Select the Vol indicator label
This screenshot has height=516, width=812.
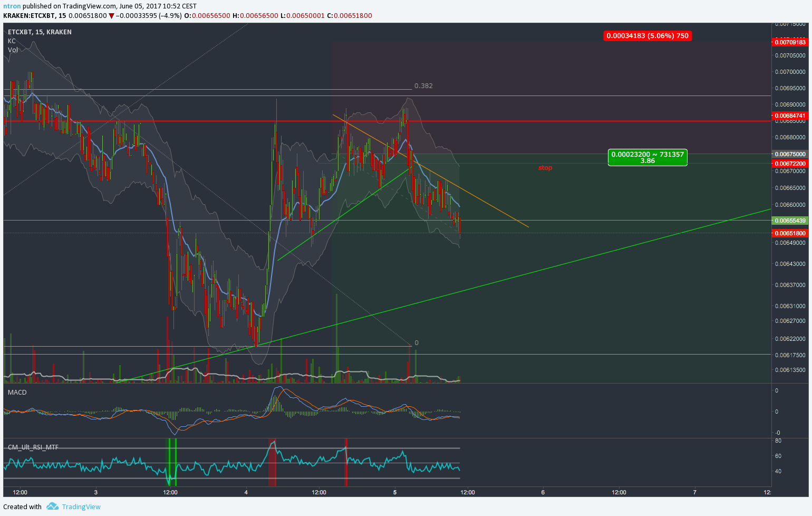(x=13, y=50)
